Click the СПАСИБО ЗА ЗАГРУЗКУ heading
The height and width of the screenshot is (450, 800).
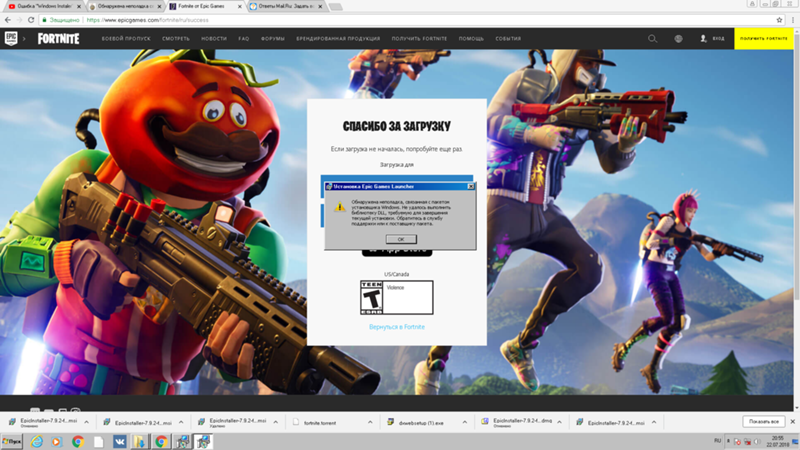pyautogui.click(x=396, y=126)
